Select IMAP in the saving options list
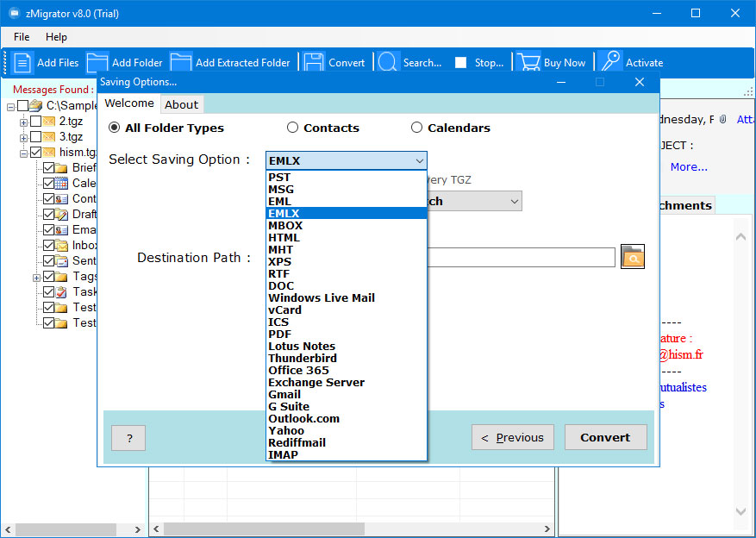Image resolution: width=756 pixels, height=538 pixels. point(347,454)
